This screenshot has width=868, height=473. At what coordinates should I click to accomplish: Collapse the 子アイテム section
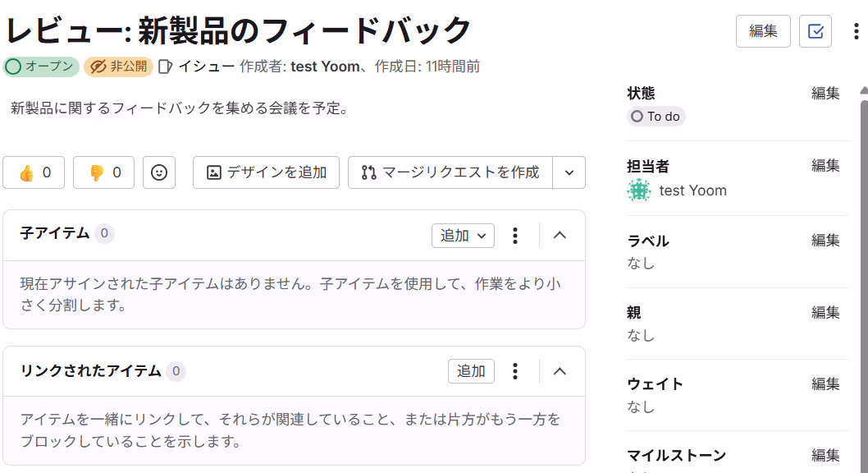click(560, 236)
